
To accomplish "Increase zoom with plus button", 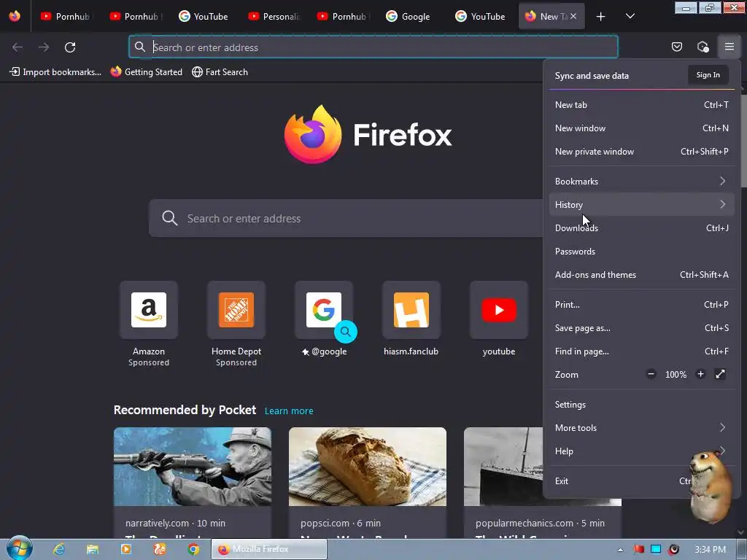I will (700, 374).
